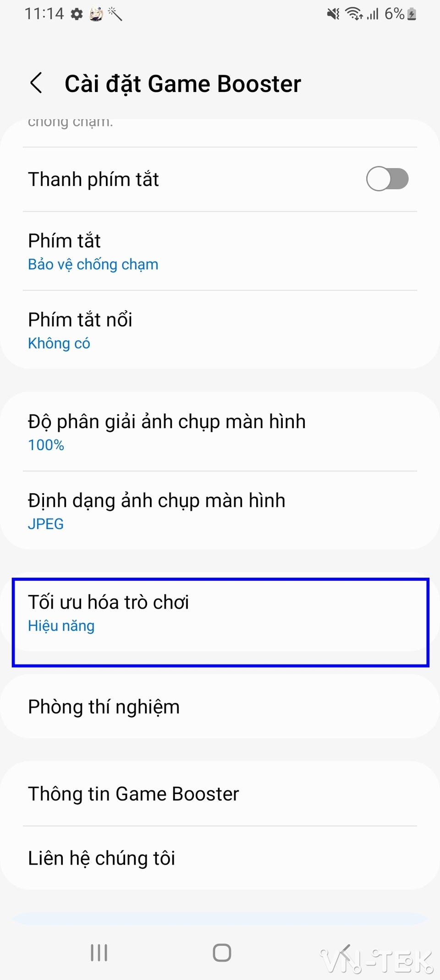Tap the avatar notification icon in the status bar
Viewport: 440px width, 980px height.
click(x=96, y=14)
